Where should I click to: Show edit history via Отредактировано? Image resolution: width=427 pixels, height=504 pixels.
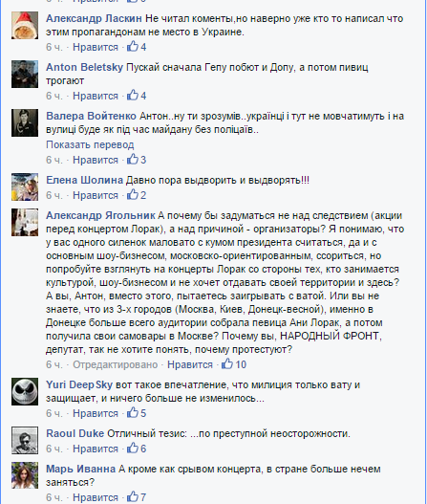coord(116,364)
